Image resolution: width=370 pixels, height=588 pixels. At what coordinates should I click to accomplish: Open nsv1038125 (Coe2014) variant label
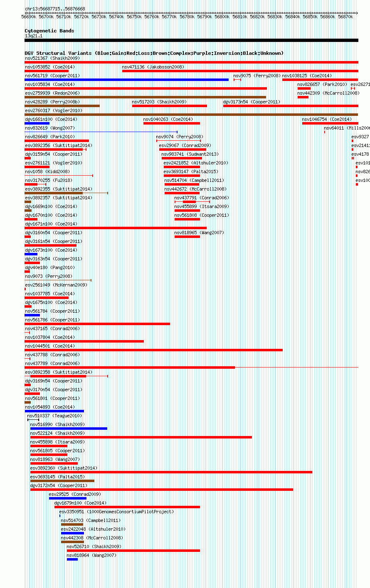click(x=307, y=76)
